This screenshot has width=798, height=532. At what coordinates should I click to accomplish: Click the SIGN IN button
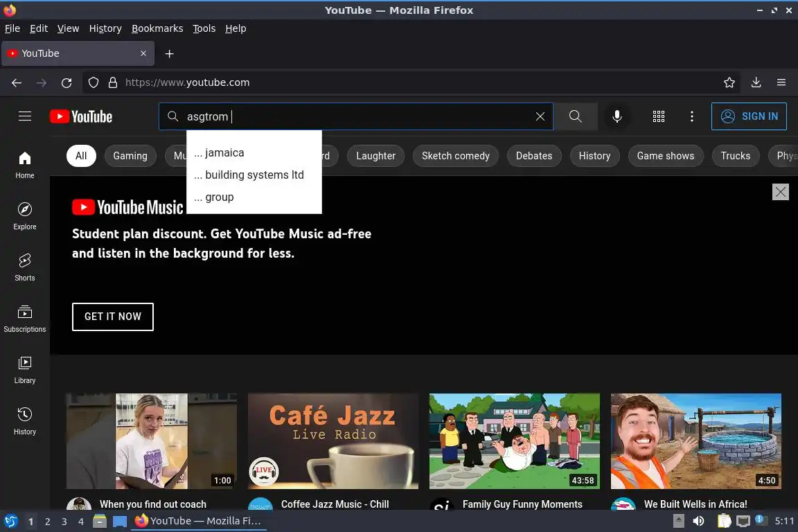click(749, 116)
